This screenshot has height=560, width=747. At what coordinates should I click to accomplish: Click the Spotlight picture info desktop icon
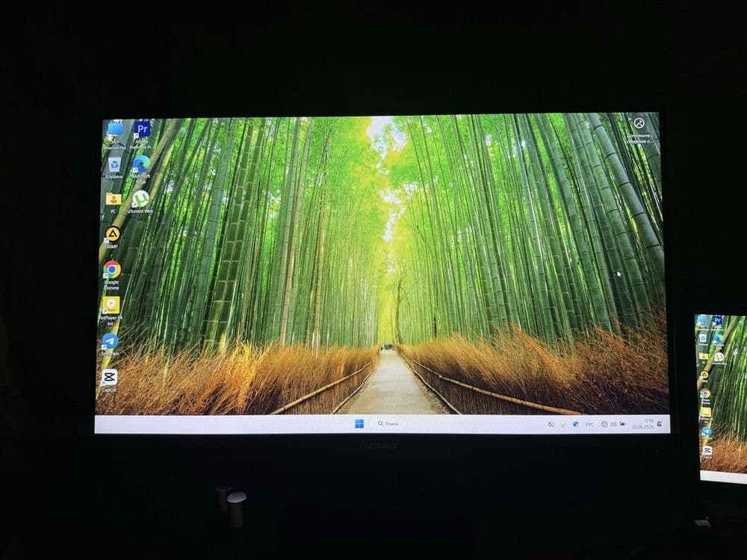639,130
